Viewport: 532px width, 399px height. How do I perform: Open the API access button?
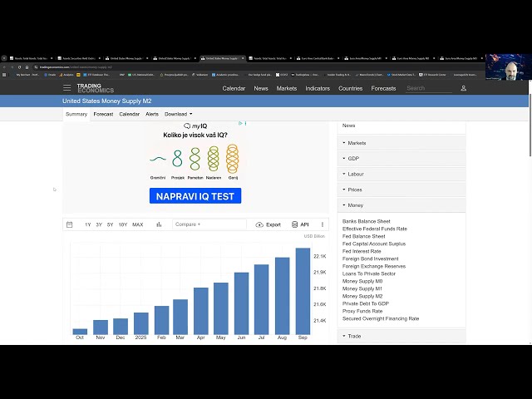[300, 224]
